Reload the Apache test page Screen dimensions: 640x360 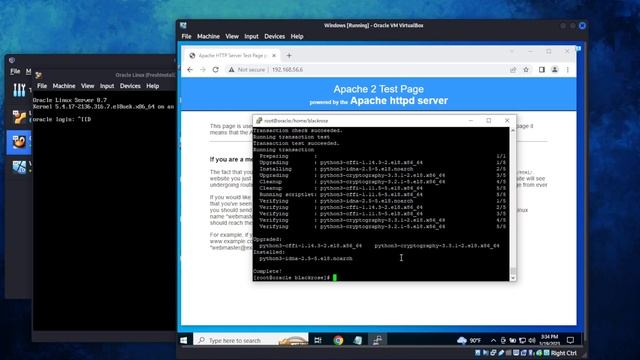[x=216, y=70]
